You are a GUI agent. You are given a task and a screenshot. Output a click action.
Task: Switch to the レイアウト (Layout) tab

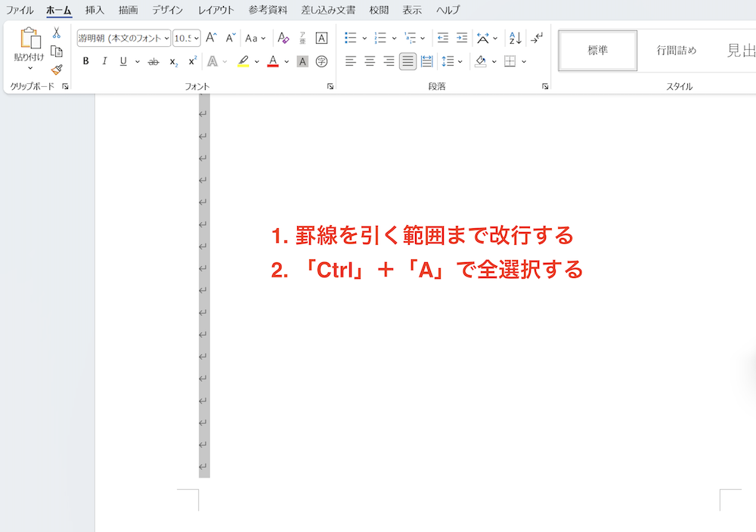[x=215, y=10]
